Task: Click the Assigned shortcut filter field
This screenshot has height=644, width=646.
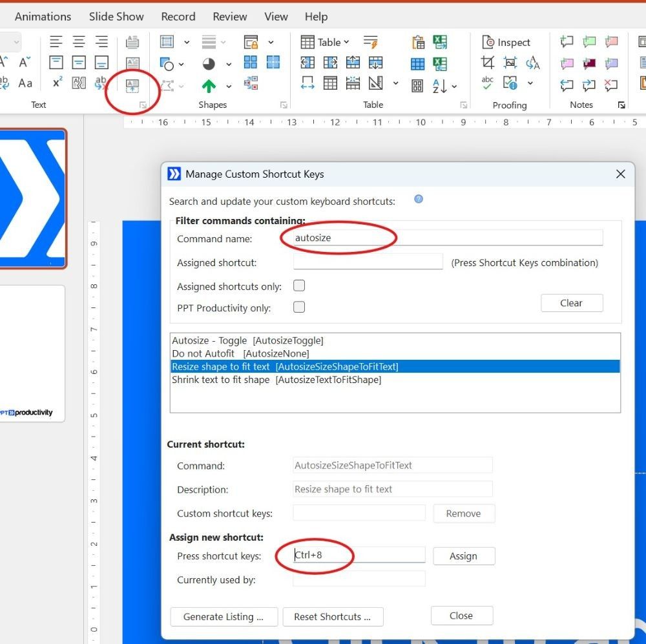Action: [368, 262]
